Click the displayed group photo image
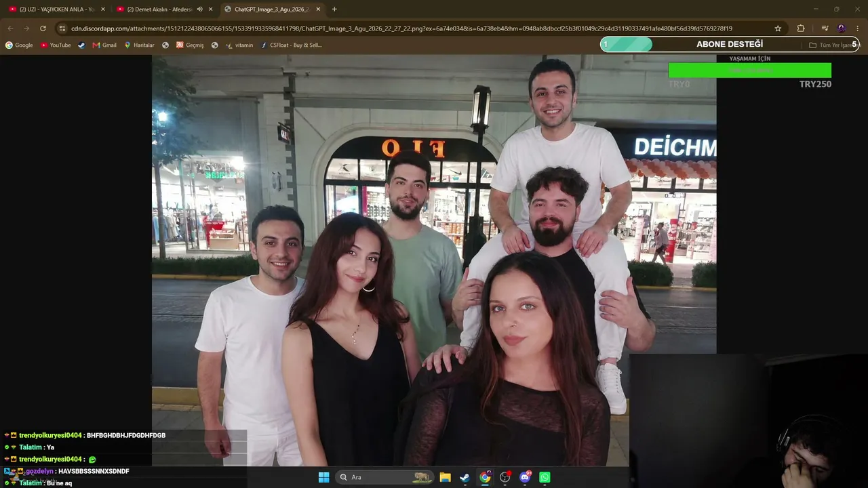The image size is (868, 488). pos(434,261)
